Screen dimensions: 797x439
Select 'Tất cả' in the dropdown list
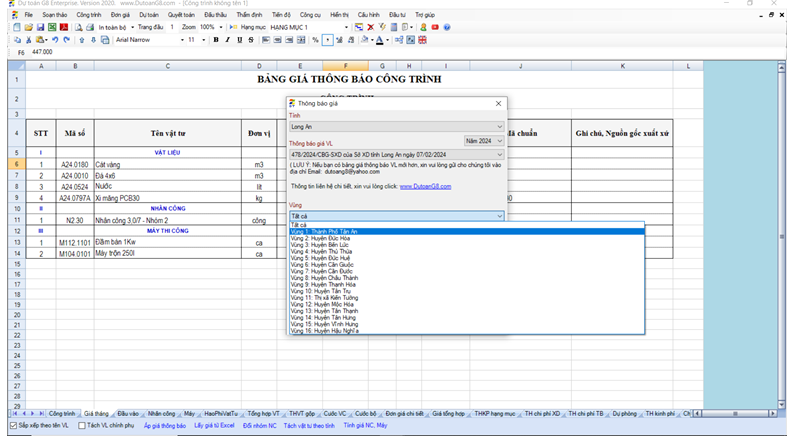(x=467, y=225)
